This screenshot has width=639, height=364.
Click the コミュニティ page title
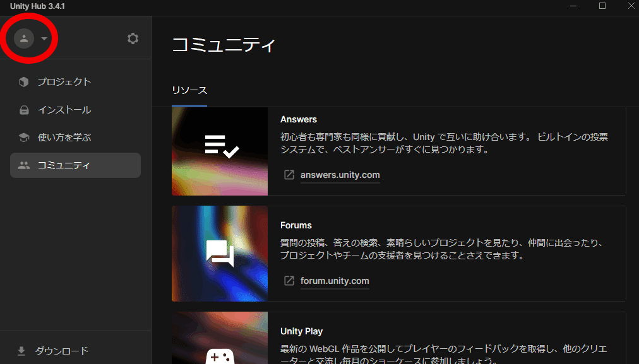point(224,45)
